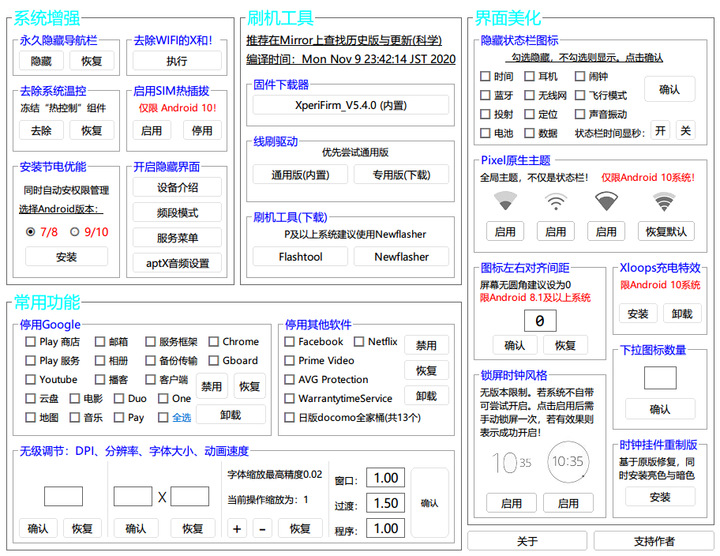The image size is (720, 556).
Task: Download Newflasher
Action: (x=401, y=257)
